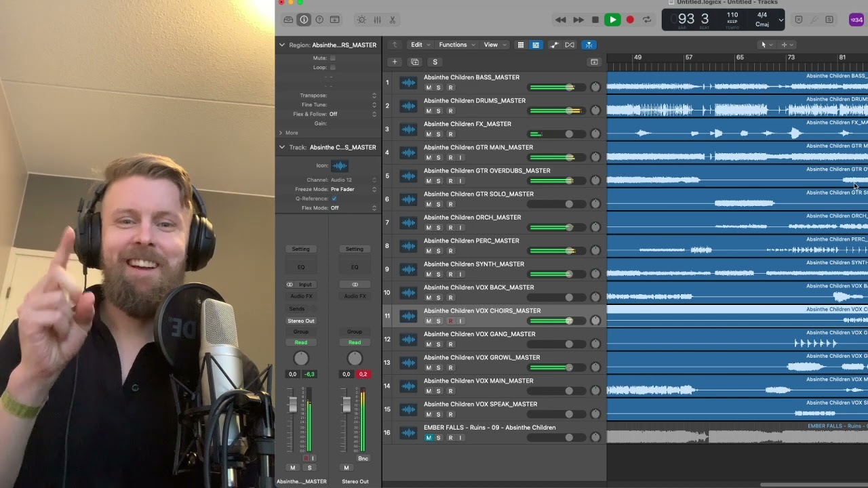Click the Input button on channel strip

point(305,285)
